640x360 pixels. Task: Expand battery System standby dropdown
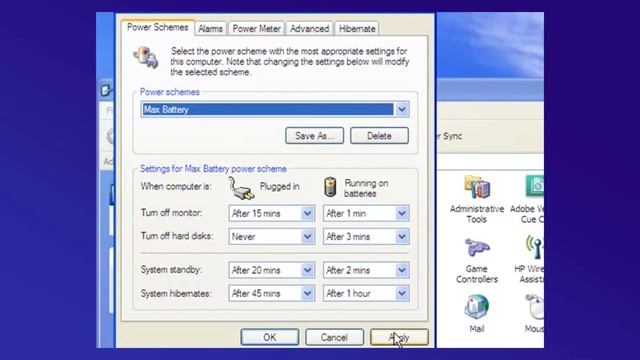click(x=402, y=270)
